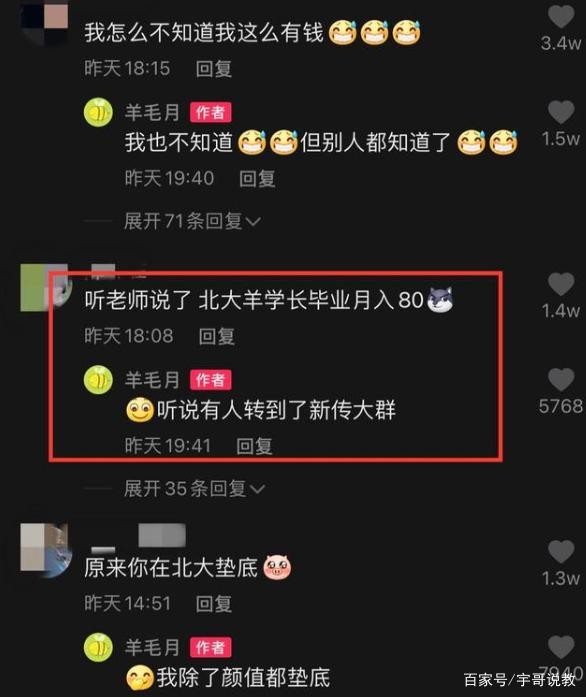Like the comment with 3.4w hearts
The image size is (586, 697).
click(x=561, y=18)
